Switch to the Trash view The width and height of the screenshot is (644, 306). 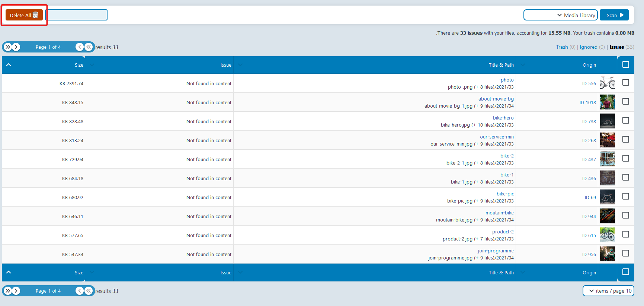(562, 47)
